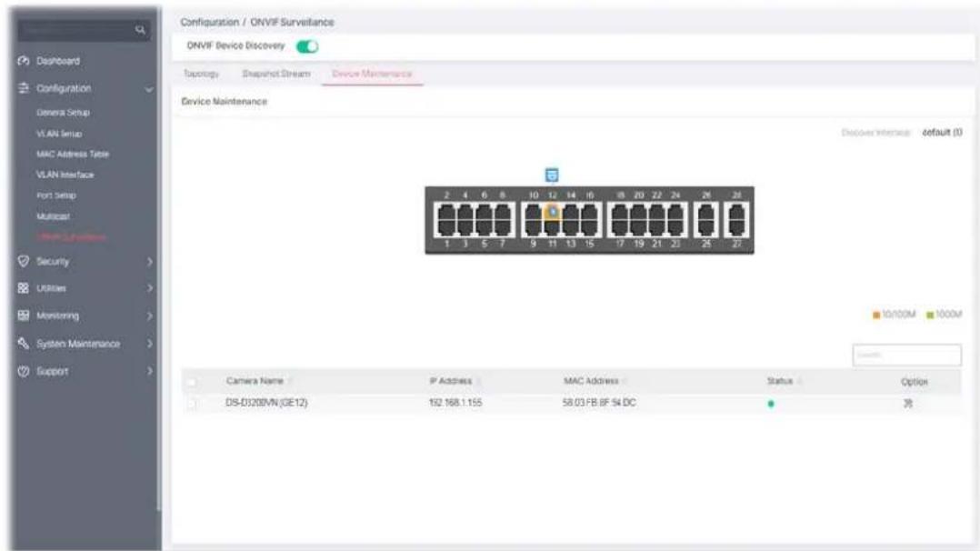Turn off the ONVIF Device Discovery switch
The width and height of the screenshot is (980, 551).
(307, 46)
